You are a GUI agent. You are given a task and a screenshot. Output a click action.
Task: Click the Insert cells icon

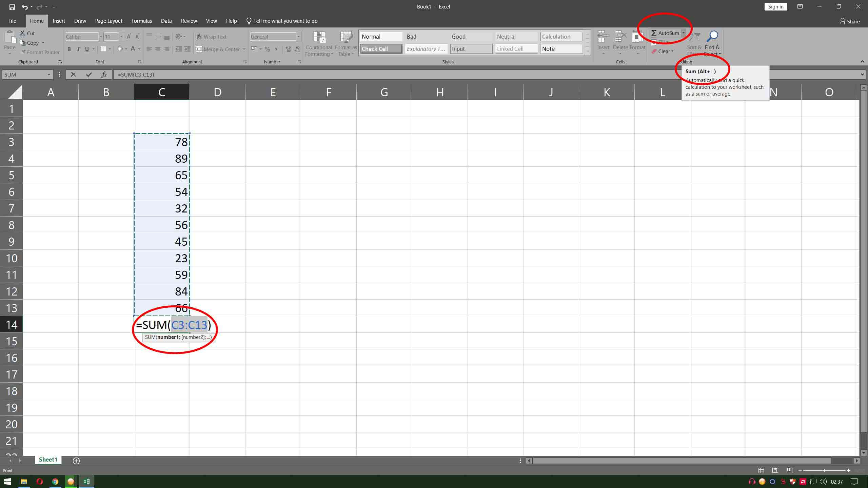click(x=603, y=37)
